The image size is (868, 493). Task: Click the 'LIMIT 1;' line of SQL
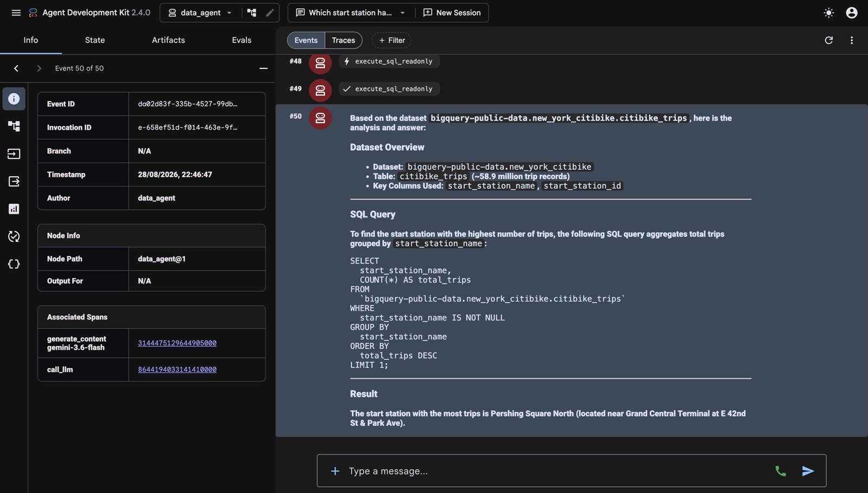[x=369, y=365]
